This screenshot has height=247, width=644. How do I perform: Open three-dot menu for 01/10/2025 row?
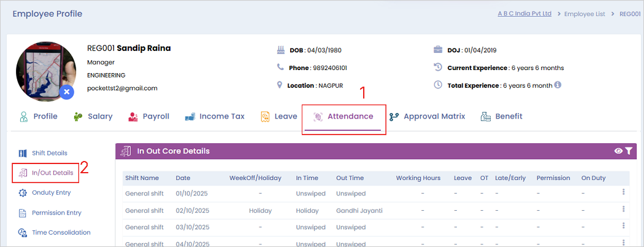[624, 192]
